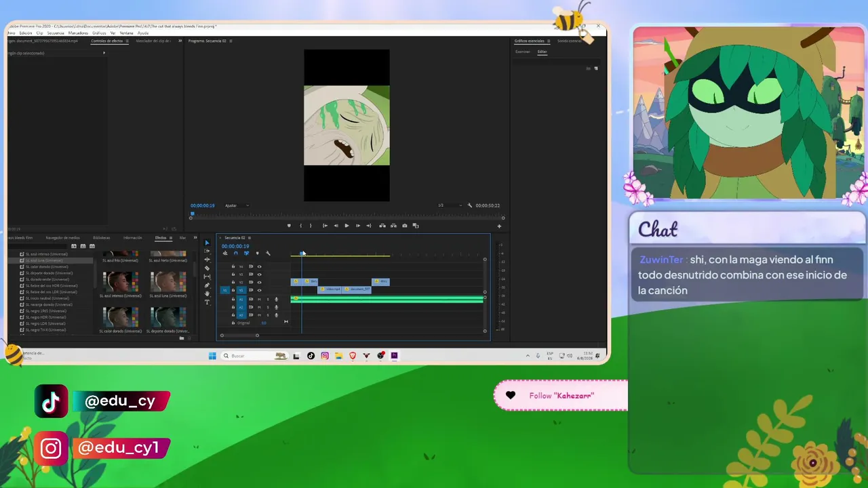Image resolution: width=868 pixels, height=488 pixels.
Task: Toggle V1 track output eye
Action: click(259, 290)
